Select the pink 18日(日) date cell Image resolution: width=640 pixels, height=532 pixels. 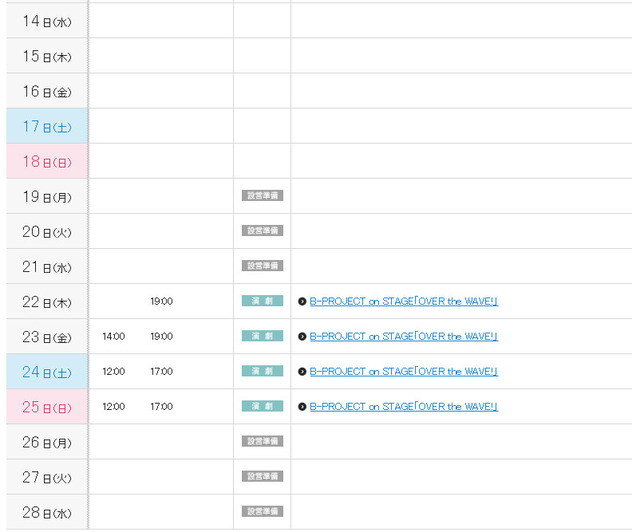(x=47, y=161)
